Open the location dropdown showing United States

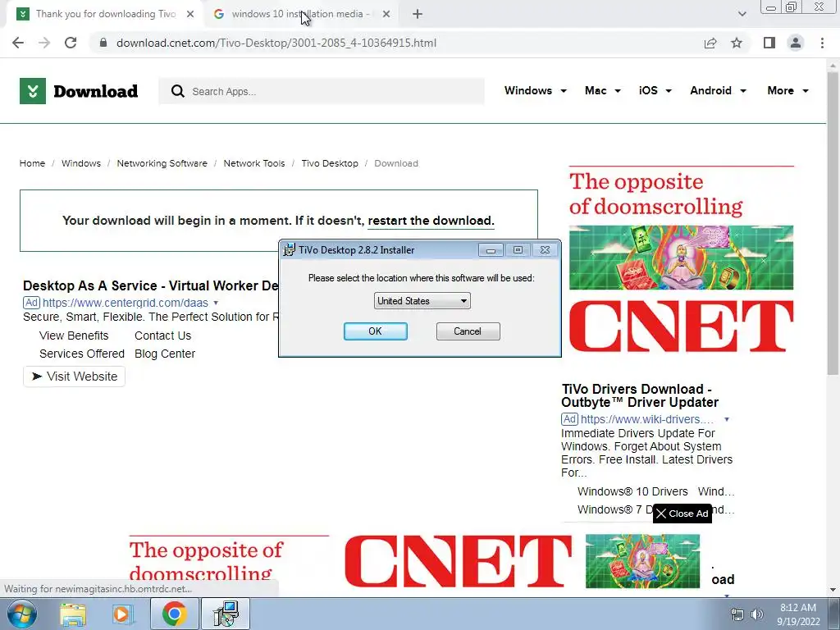pos(422,301)
